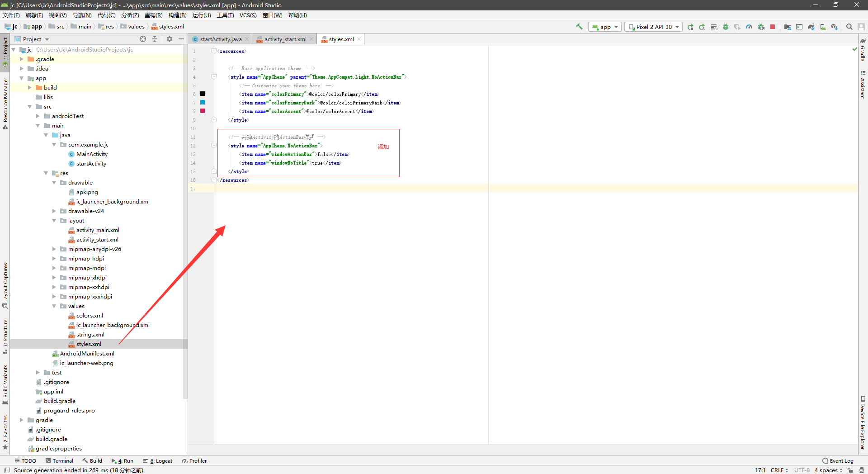Open the 编辑(E) menu
The image size is (868, 474).
tap(34, 15)
